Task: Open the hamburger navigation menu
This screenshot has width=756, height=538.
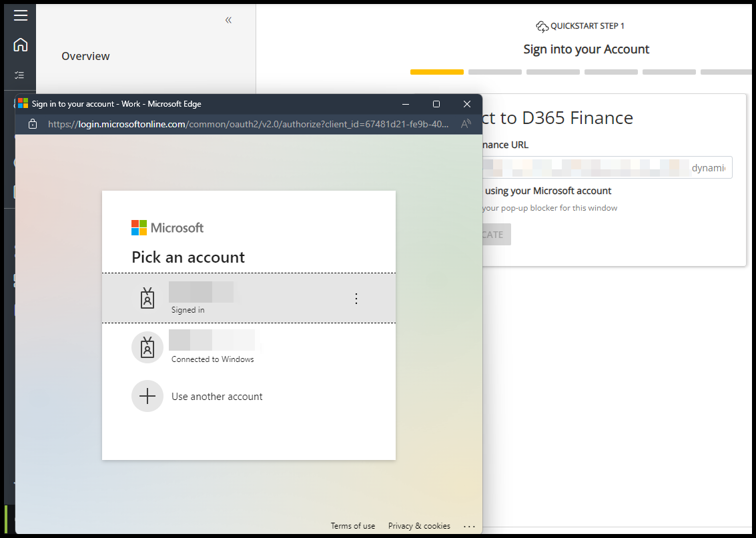Action: (x=21, y=15)
